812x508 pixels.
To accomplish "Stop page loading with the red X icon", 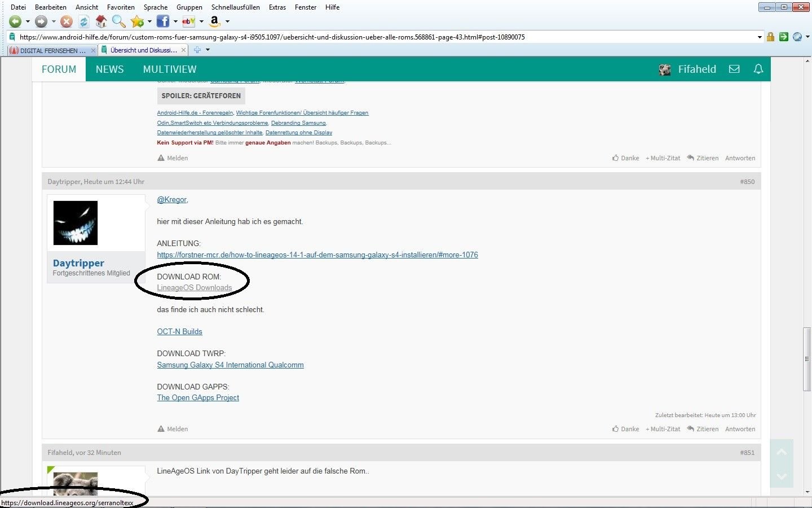I will coord(67,21).
